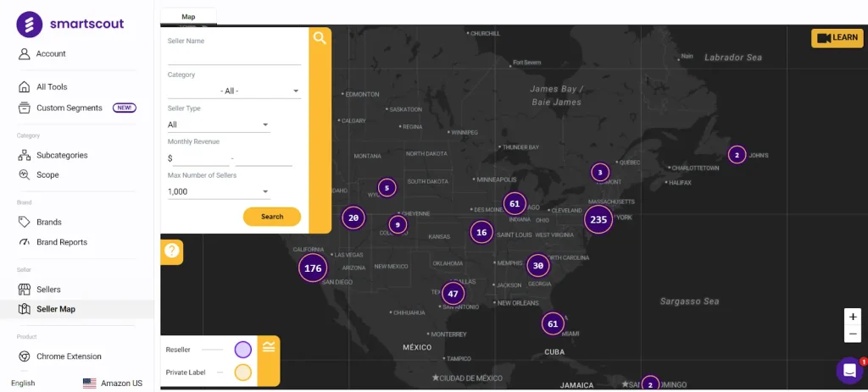This screenshot has height=392, width=868.
Task: Open the yellow question mark help icon
Action: pyautogui.click(x=172, y=251)
